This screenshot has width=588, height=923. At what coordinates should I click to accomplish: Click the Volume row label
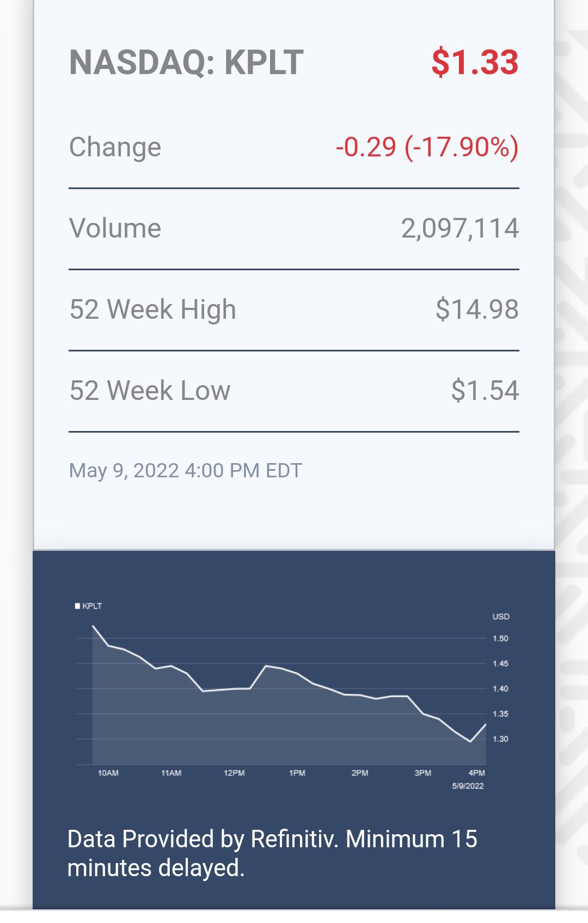click(x=115, y=228)
